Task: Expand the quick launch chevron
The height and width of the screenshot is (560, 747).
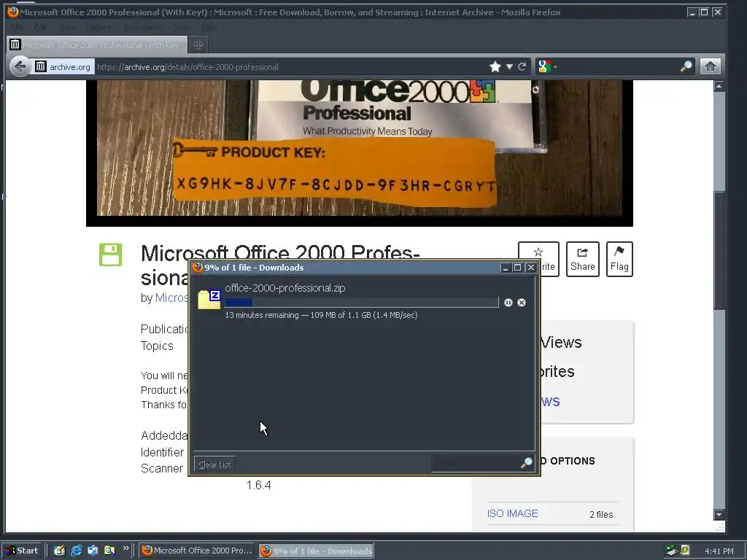Action: (125, 548)
